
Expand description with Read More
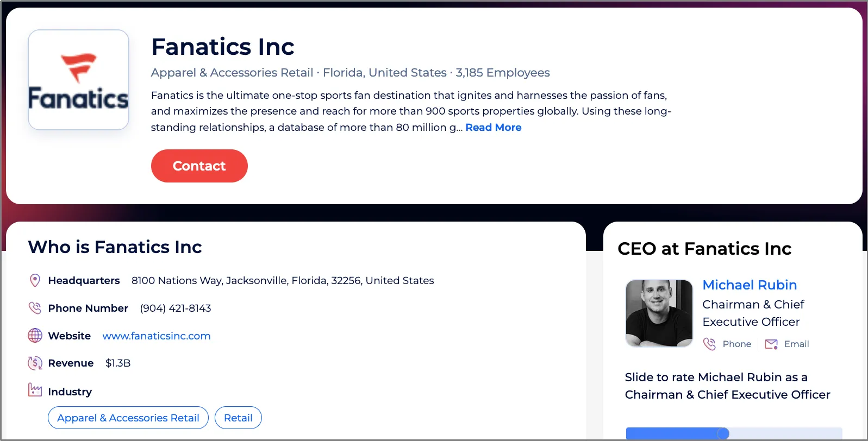tap(493, 127)
